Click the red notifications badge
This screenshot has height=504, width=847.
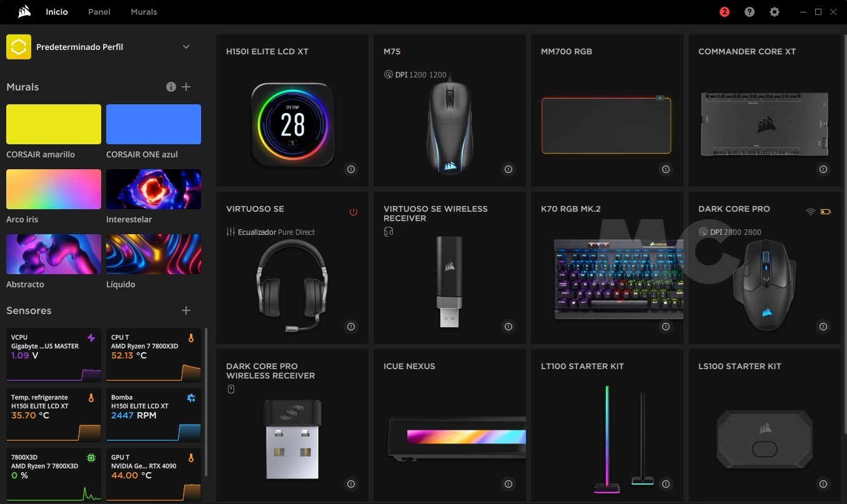point(725,12)
